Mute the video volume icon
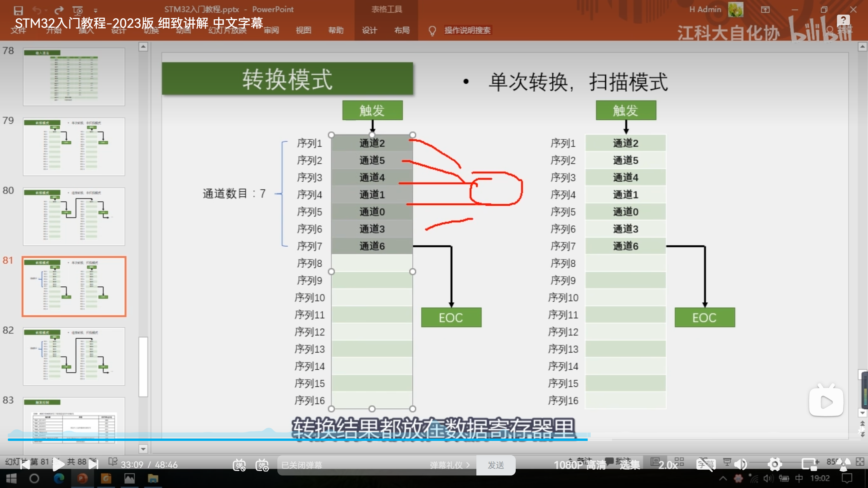The width and height of the screenshot is (868, 488). (x=741, y=464)
